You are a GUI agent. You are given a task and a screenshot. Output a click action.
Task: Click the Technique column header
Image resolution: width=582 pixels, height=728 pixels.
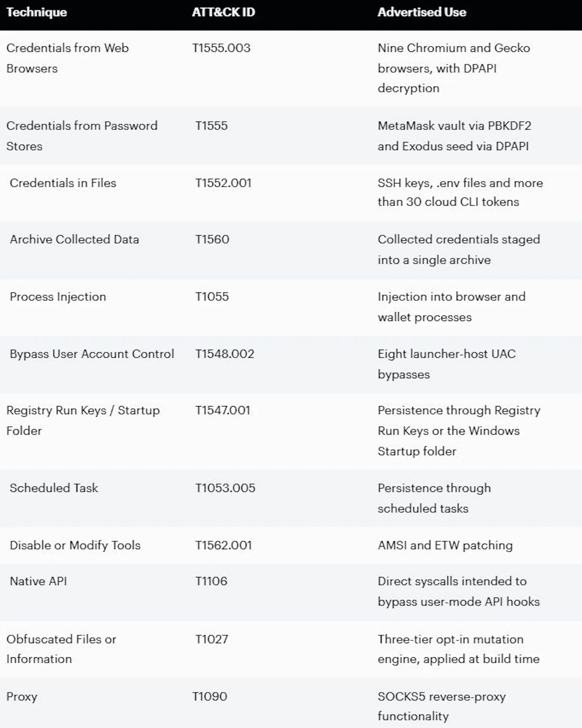tap(36, 12)
